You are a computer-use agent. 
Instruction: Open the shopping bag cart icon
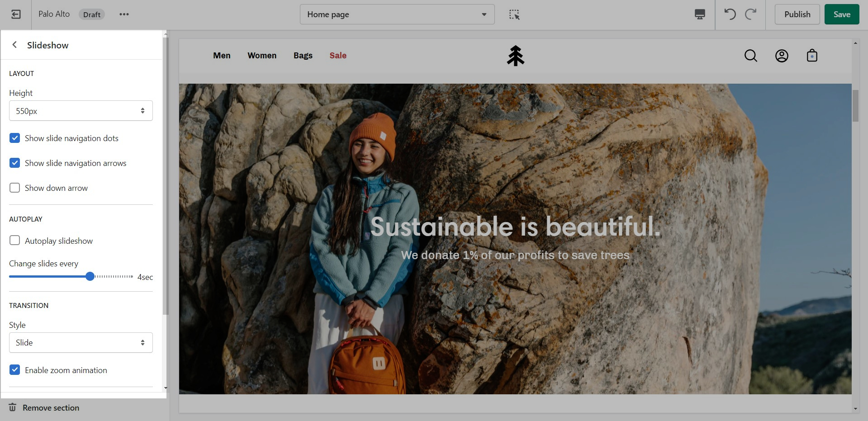pos(812,56)
